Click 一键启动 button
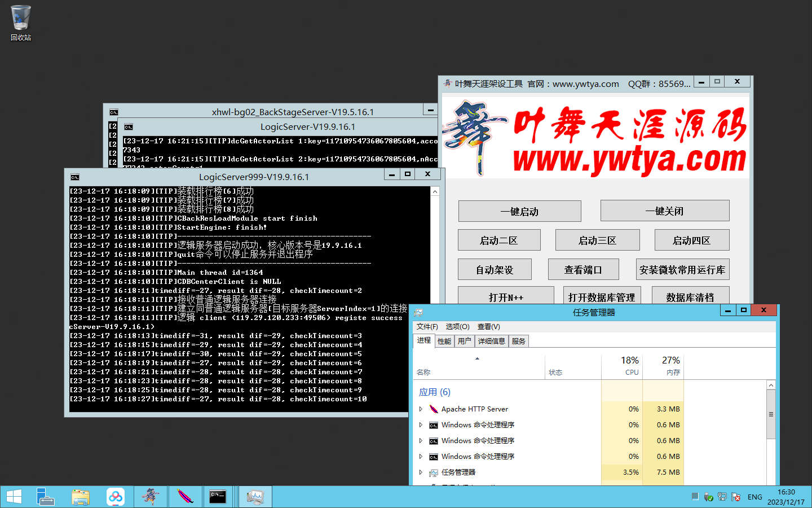 519,211
